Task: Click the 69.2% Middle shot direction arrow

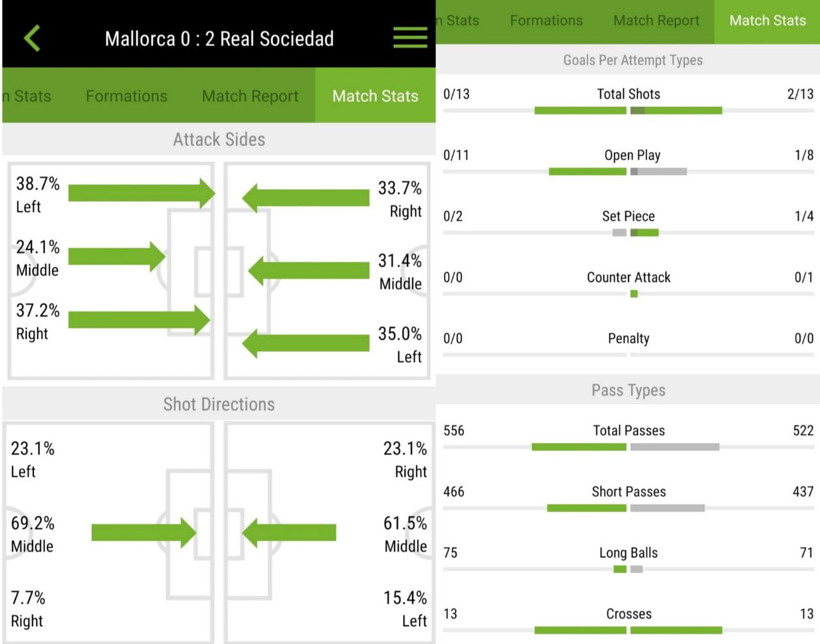Action: point(143,533)
